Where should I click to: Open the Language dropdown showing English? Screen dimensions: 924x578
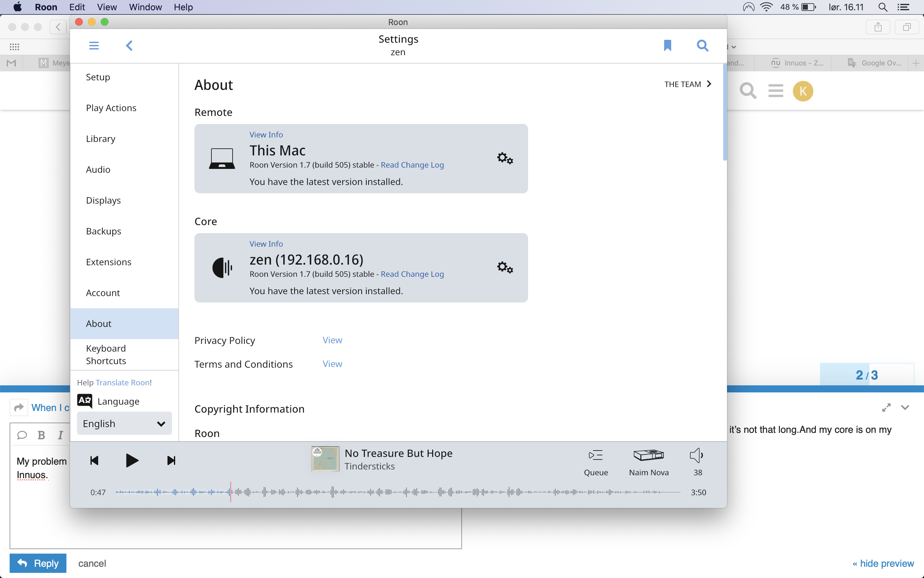[124, 423]
